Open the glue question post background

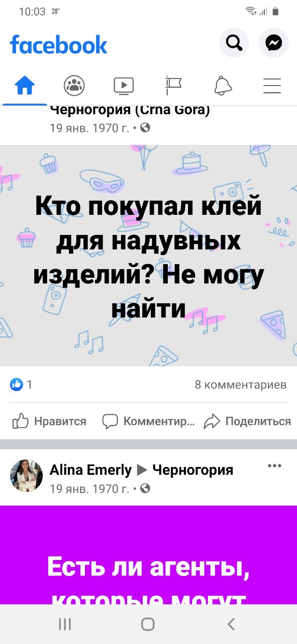pyautogui.click(x=148, y=256)
